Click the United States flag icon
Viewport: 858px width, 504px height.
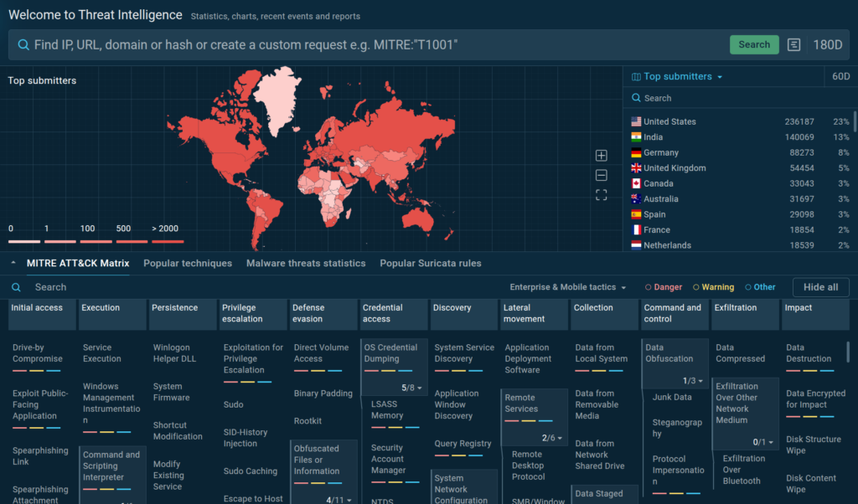[x=636, y=121]
